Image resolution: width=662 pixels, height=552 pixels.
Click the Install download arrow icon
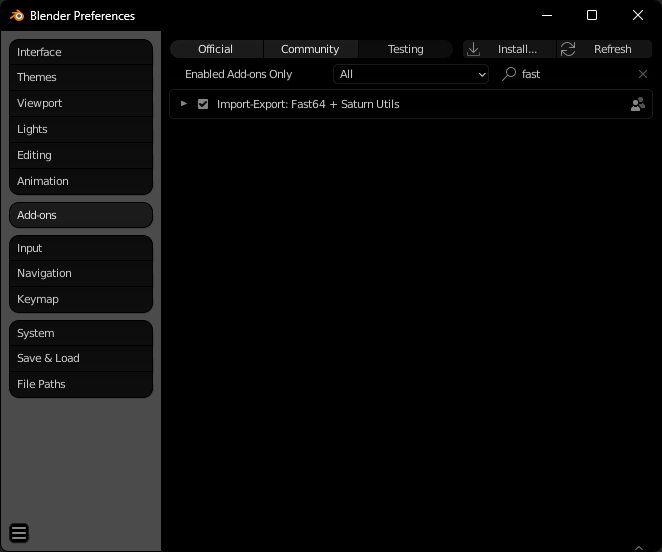[474, 49]
